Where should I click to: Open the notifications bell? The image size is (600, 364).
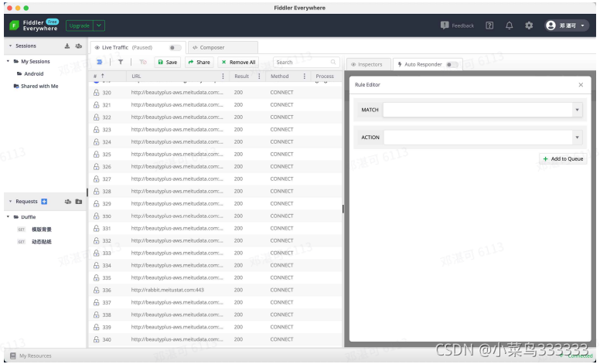tap(509, 26)
